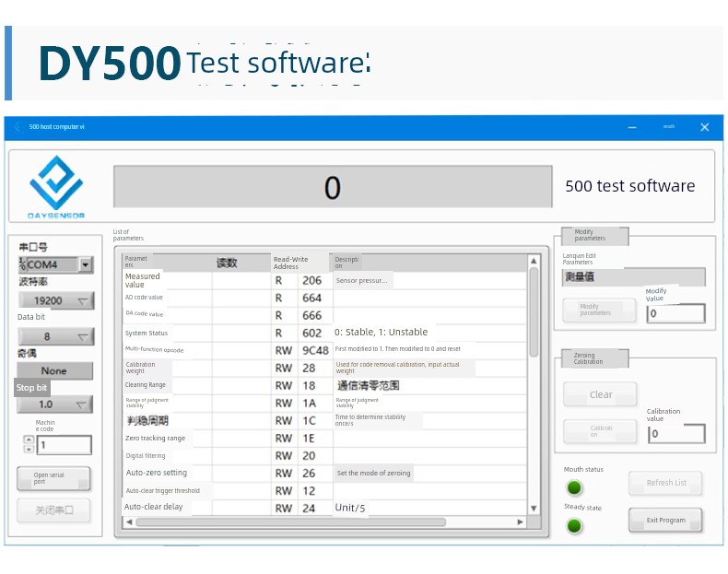Click the 判稳周期 parameter row
The height and width of the screenshot is (574, 728).
tap(324, 421)
